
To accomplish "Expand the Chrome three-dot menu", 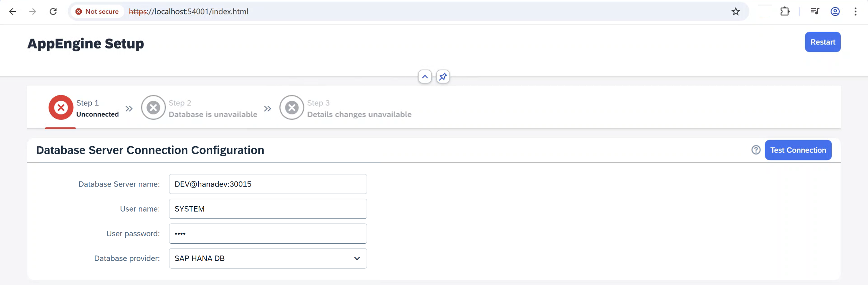I will (x=856, y=11).
